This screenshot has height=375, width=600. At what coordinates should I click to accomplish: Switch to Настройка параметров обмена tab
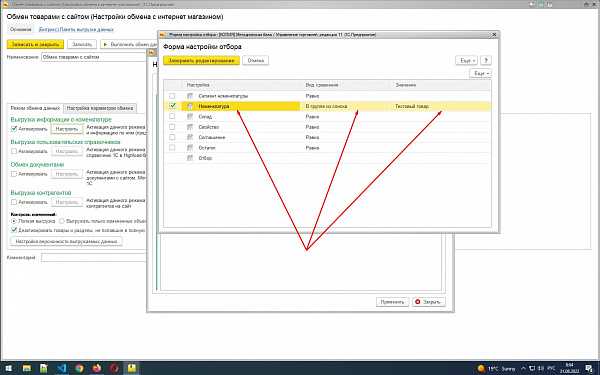click(x=100, y=108)
